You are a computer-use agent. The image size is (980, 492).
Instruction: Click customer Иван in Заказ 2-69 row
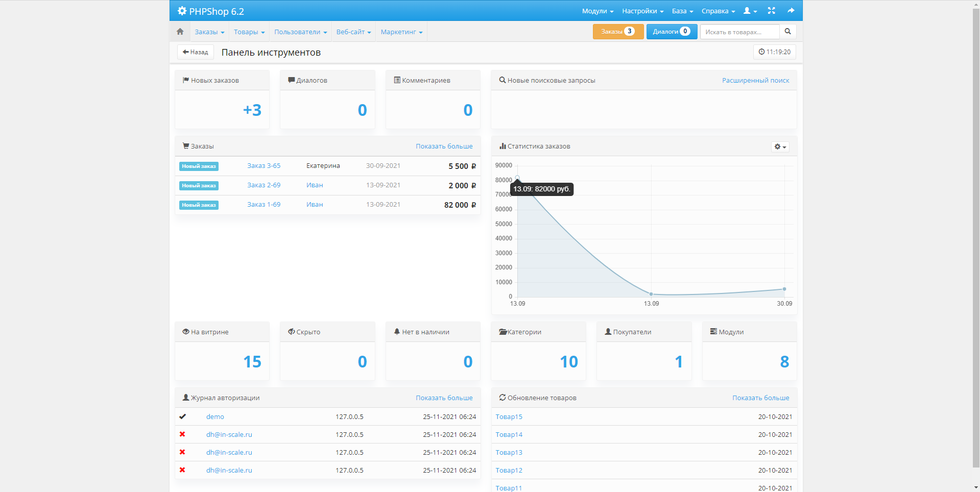point(315,185)
